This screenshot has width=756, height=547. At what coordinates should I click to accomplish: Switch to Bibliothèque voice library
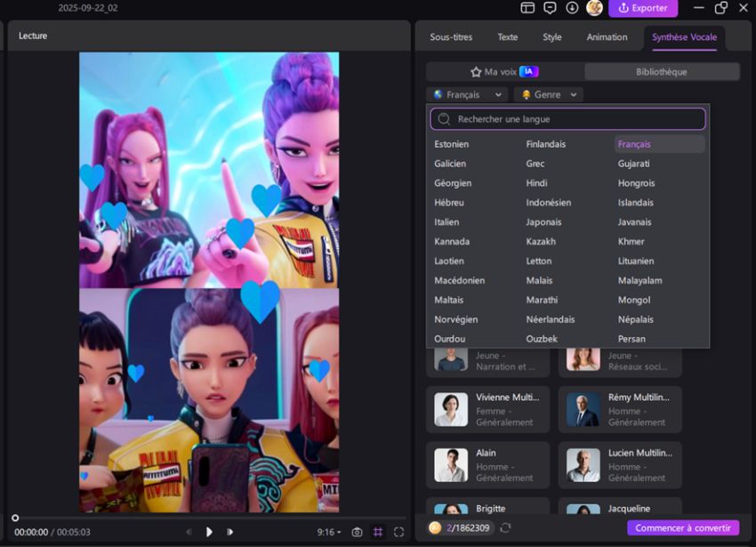tap(661, 71)
